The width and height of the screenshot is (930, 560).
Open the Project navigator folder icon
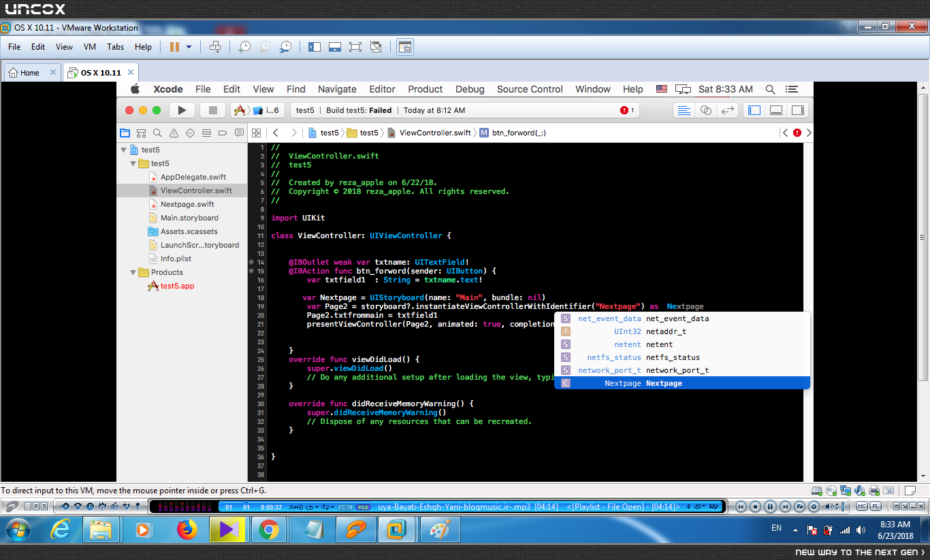tap(125, 133)
